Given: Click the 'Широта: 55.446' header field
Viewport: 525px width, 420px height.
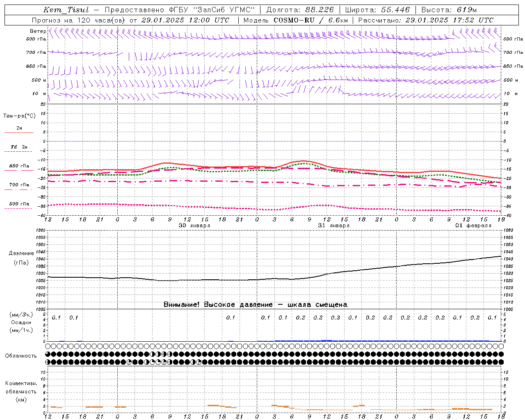Looking at the screenshot, I should 377,10.
